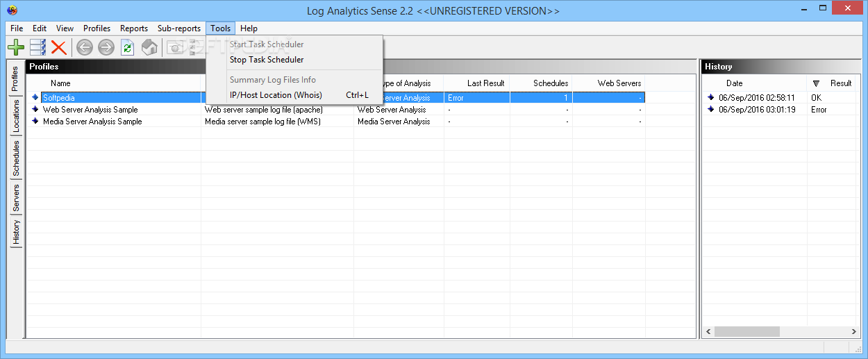
Task: Switch to the Profiles side tab
Action: click(16, 79)
